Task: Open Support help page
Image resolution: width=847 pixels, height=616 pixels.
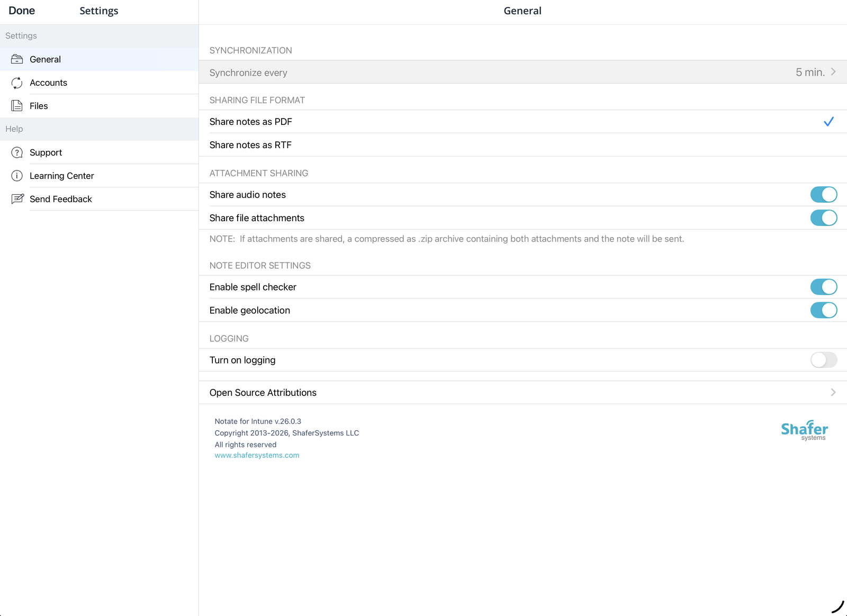Action: (99, 152)
